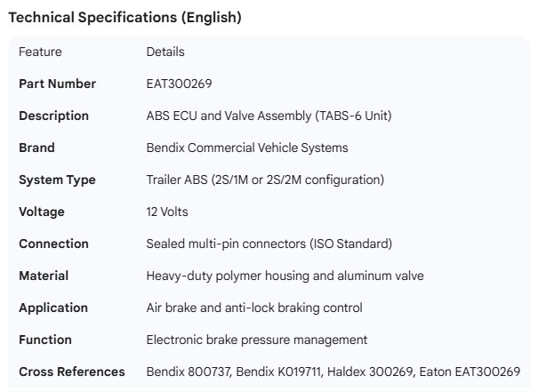Click the Heavy-duty polymer housing value

pos(285,276)
